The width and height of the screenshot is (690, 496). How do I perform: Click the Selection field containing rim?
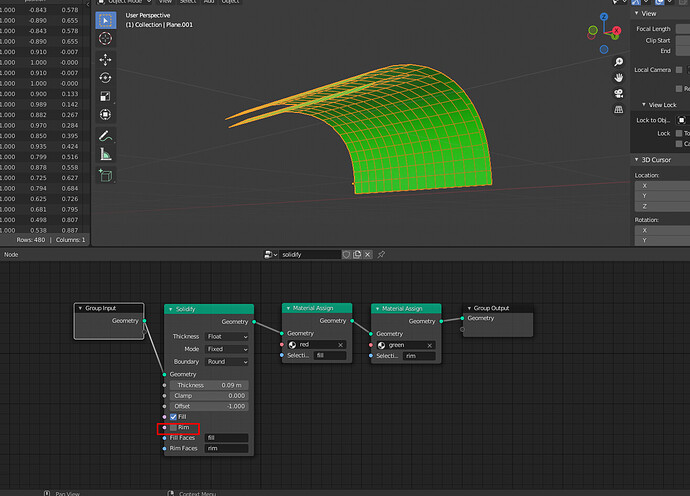[419, 356]
